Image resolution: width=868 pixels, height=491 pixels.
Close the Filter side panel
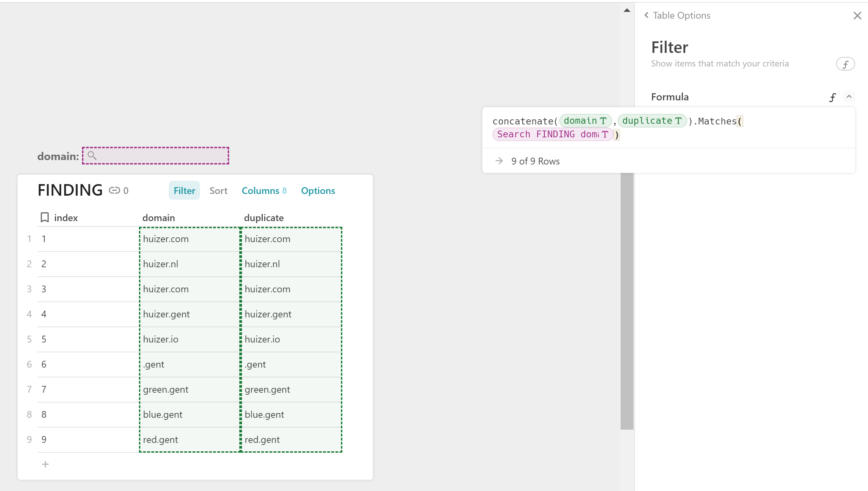click(x=857, y=16)
